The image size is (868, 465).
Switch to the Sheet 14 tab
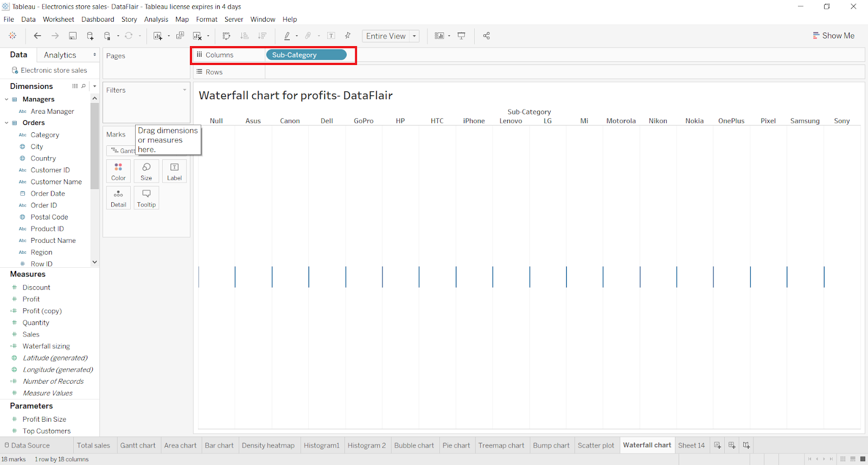pyautogui.click(x=691, y=445)
